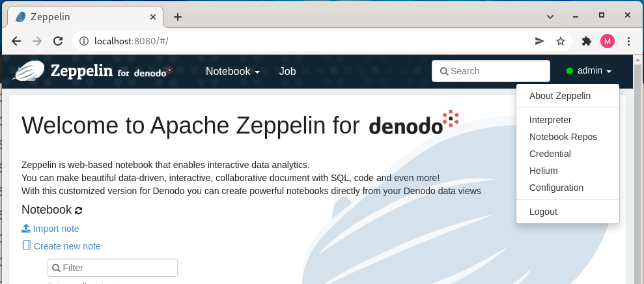Open the browser extensions puzzle icon
The height and width of the screenshot is (284, 644).
pyautogui.click(x=587, y=41)
